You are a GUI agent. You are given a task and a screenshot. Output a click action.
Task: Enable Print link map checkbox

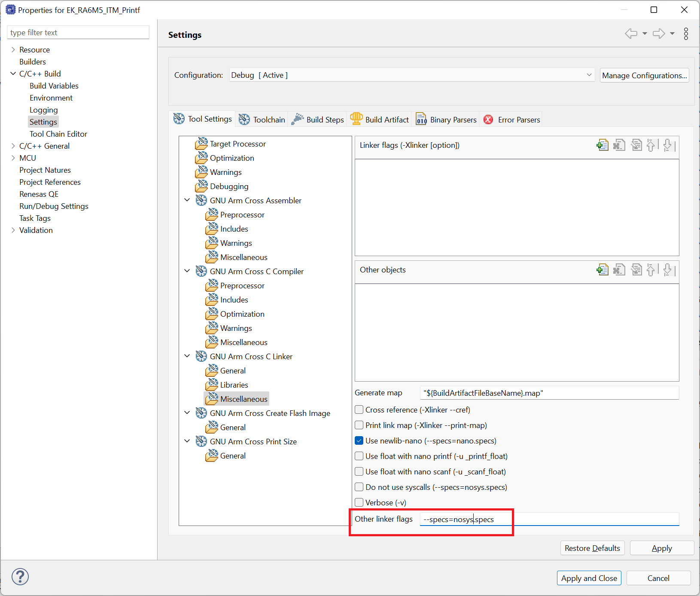[x=359, y=425]
